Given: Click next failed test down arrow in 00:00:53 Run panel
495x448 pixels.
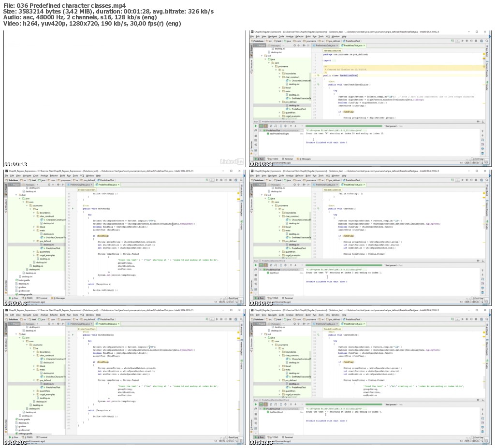Looking at the screenshot, I should pyautogui.click(x=295, y=265).
